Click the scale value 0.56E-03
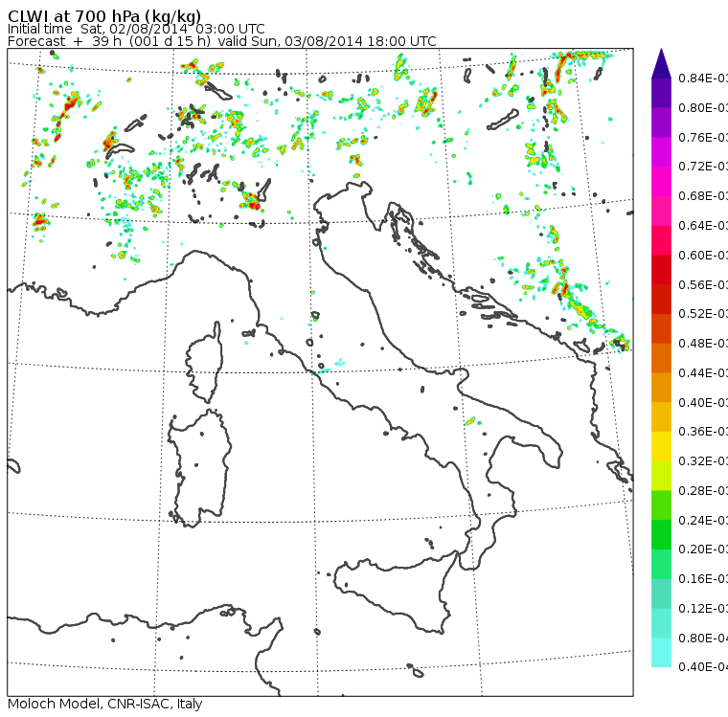This screenshot has width=728, height=717. (x=703, y=284)
